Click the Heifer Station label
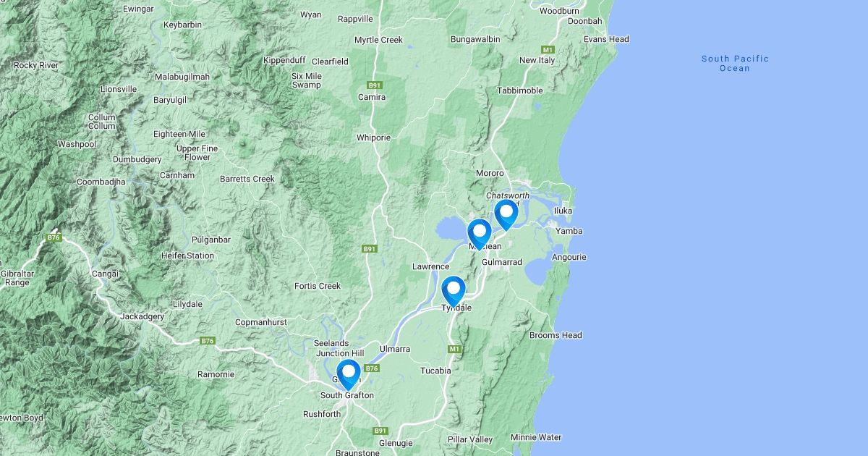This screenshot has height=456, width=868. click(188, 256)
